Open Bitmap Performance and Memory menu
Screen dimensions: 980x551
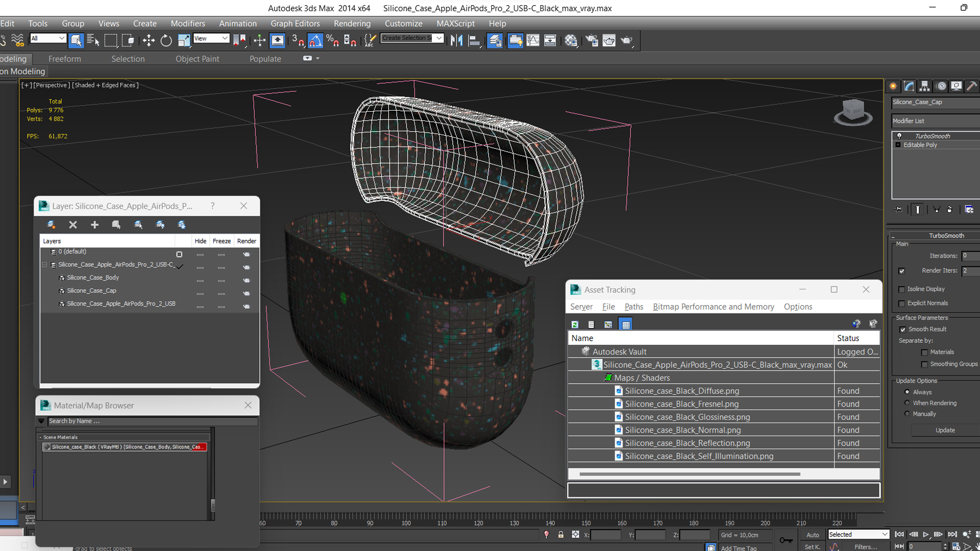pos(713,307)
